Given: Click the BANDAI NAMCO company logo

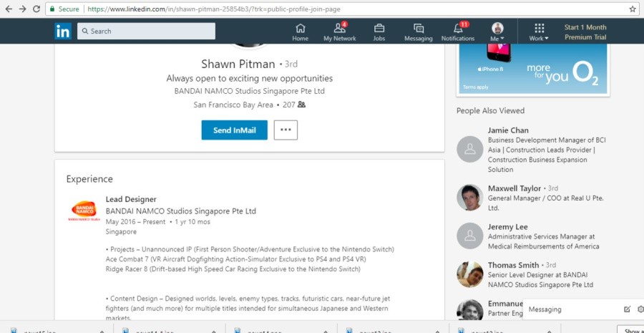Looking at the screenshot, I should click(84, 211).
